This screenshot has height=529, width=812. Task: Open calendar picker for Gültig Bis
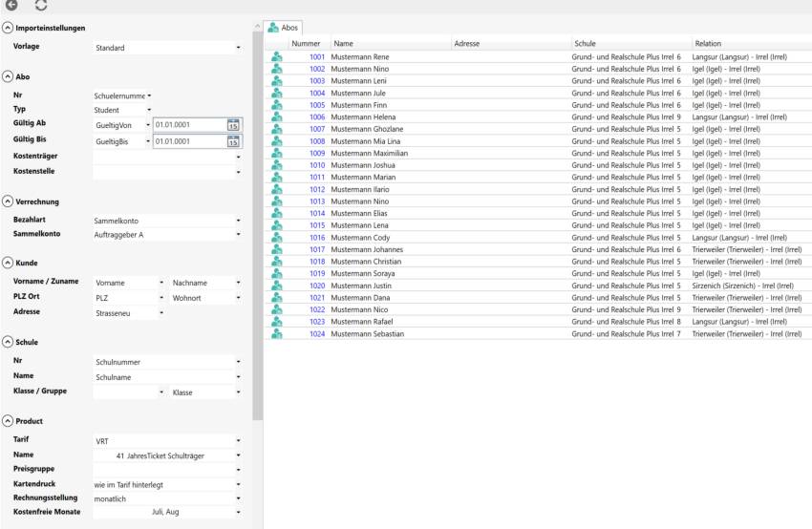coord(233,141)
